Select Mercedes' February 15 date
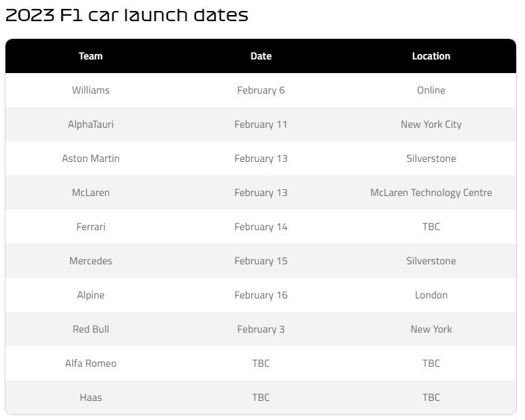 point(261,261)
